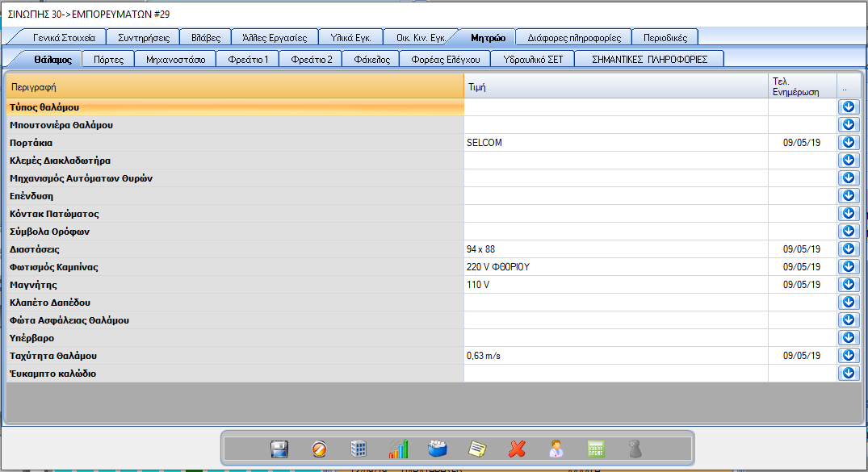Go to the ΣΗΜΑΝΤΙΚΕΣ ΠΛΗΡΟΦΟΡΙΕΣ sub-tab
The height and width of the screenshot is (472, 868).
tap(649, 59)
